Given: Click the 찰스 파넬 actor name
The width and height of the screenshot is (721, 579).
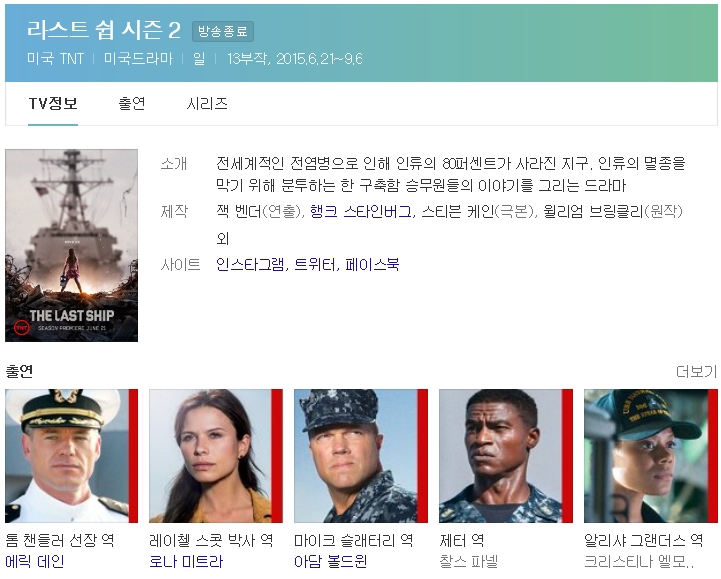Looking at the screenshot, I should (x=469, y=562).
